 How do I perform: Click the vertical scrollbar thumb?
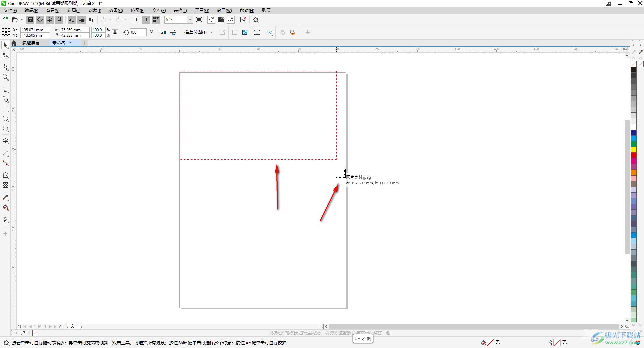tap(627, 187)
